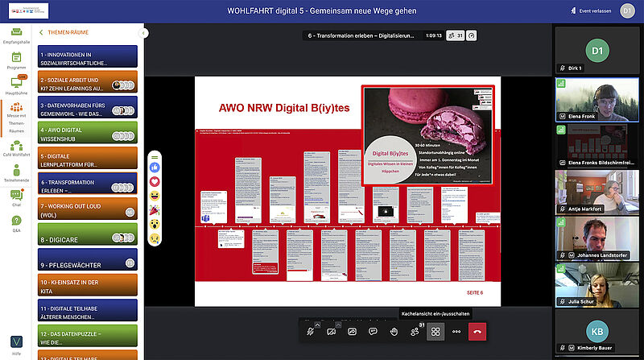The width and height of the screenshot is (644, 360).
Task: Open room 11 Digitale Teilhabe älterer Menschen
Action: (88, 310)
